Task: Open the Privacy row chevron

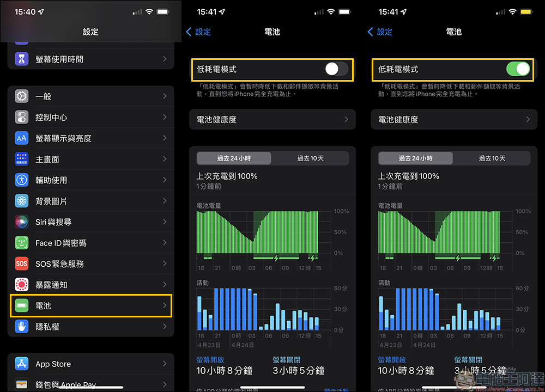Action: (165, 326)
